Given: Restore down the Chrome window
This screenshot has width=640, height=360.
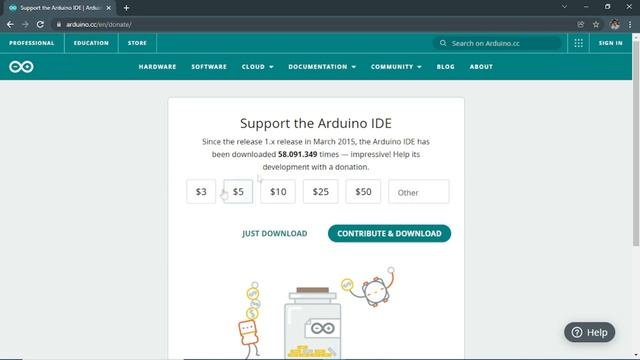Looking at the screenshot, I should point(607,7).
